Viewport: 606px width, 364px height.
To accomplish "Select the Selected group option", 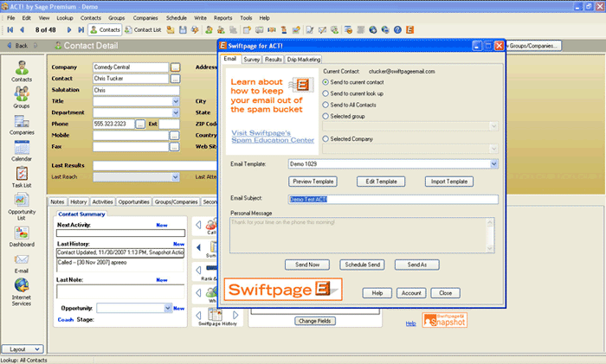I will [x=326, y=116].
